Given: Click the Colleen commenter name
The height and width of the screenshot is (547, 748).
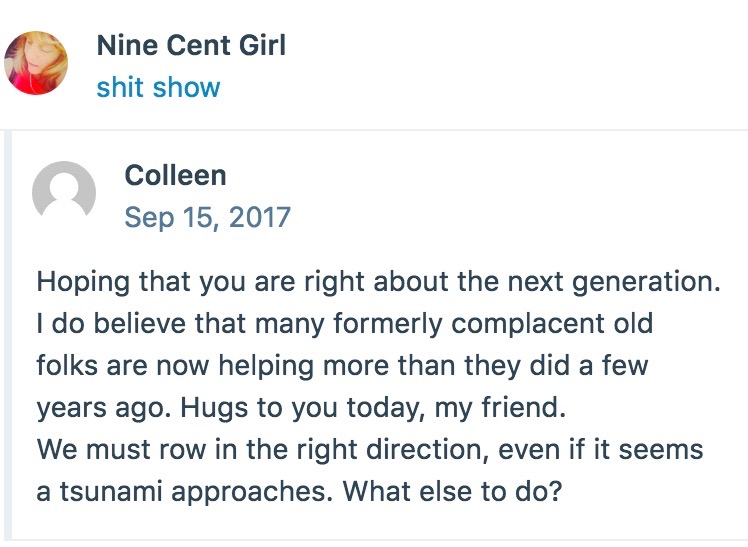Looking at the screenshot, I should tap(175, 175).
